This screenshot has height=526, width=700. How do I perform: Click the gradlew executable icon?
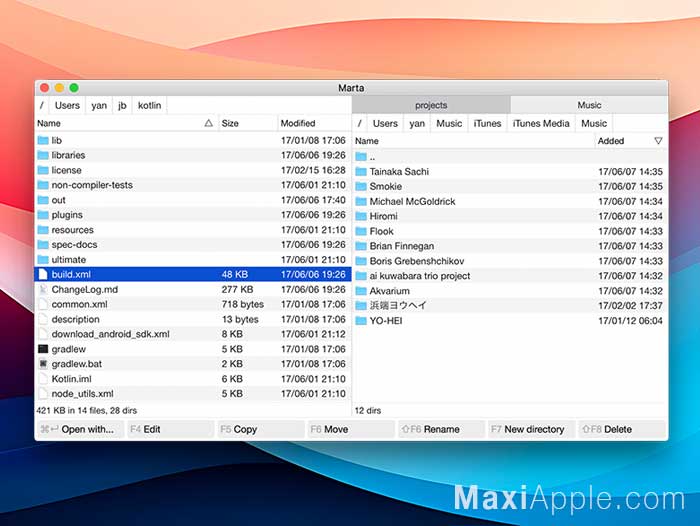43,349
